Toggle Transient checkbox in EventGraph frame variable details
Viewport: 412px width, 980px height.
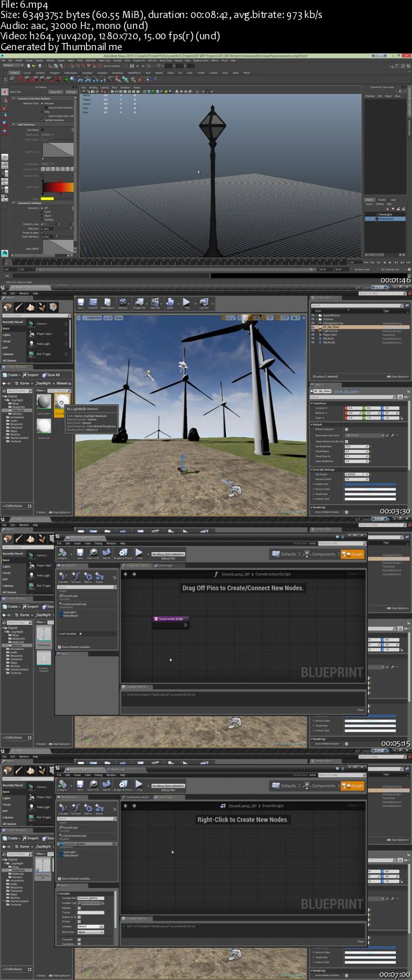[79, 939]
